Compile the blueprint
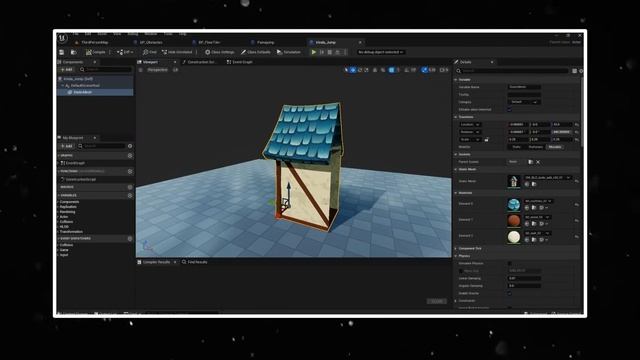The image size is (640, 360). pyautogui.click(x=96, y=52)
